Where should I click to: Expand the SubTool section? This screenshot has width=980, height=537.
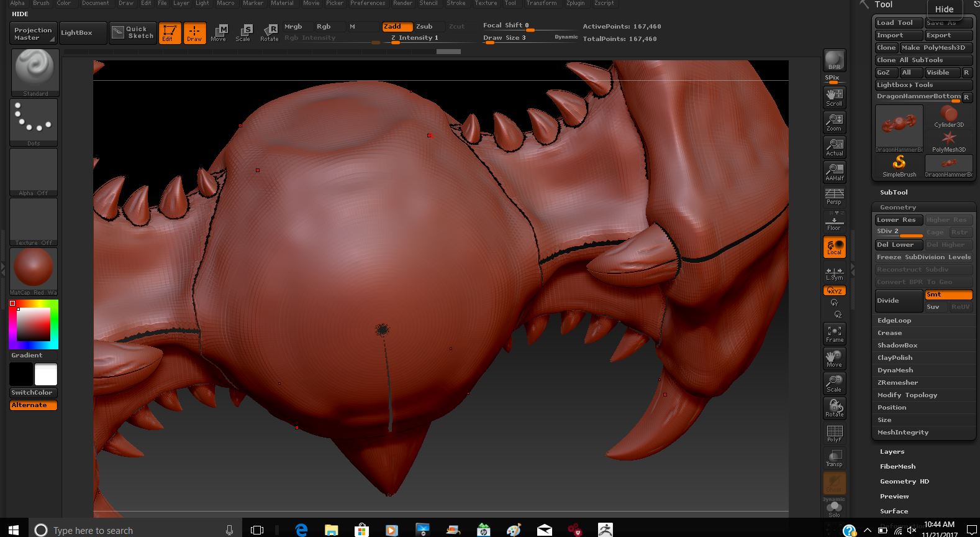(x=894, y=193)
